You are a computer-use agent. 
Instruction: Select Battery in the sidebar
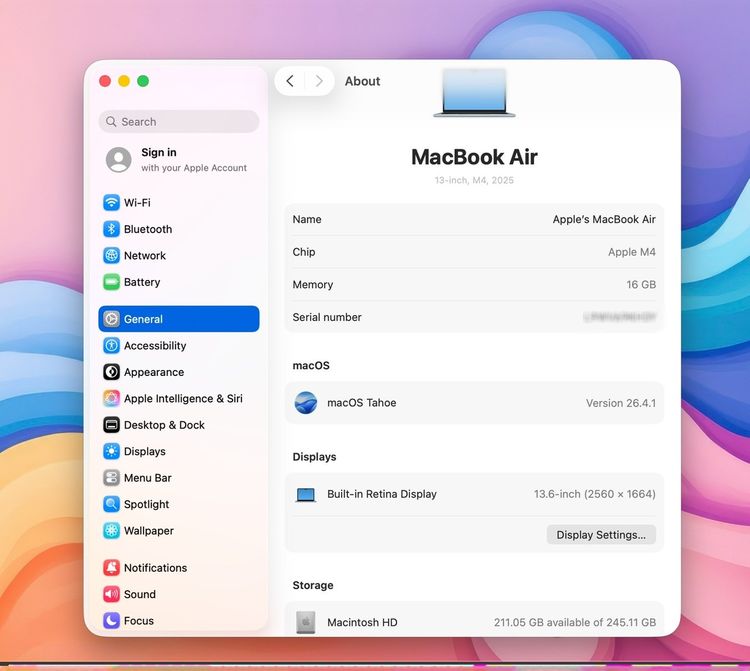(179, 282)
